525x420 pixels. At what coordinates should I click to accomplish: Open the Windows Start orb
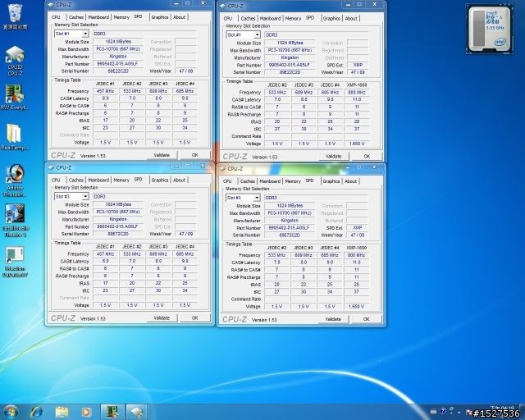[11, 412]
